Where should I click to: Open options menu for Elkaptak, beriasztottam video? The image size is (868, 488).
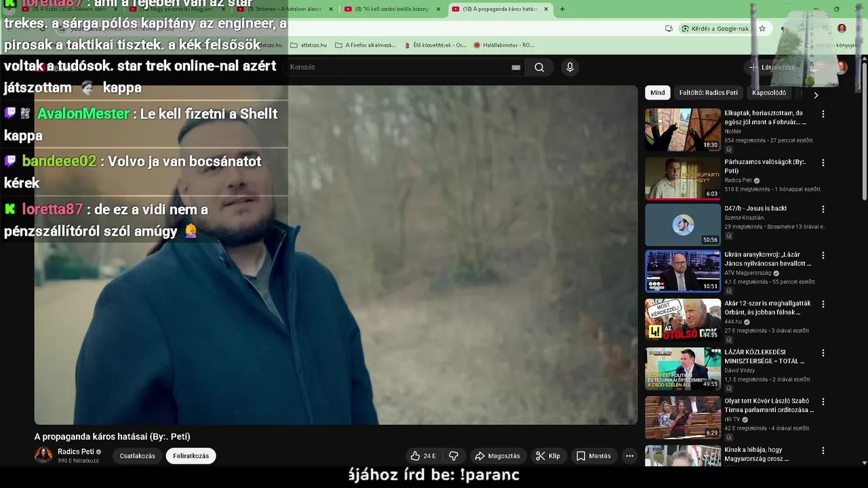(x=823, y=114)
